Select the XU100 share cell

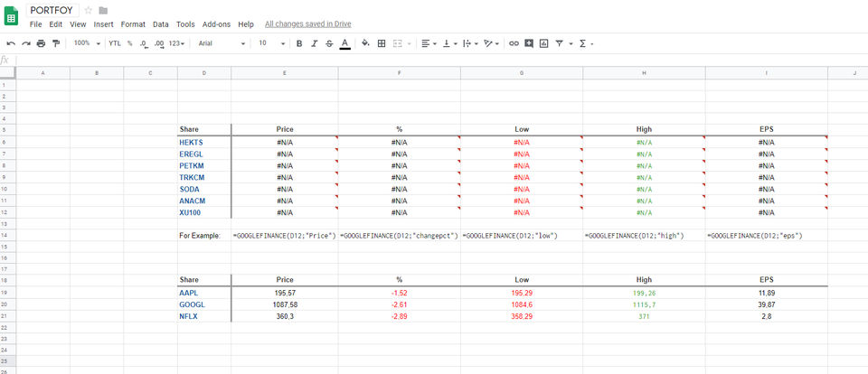[204, 212]
